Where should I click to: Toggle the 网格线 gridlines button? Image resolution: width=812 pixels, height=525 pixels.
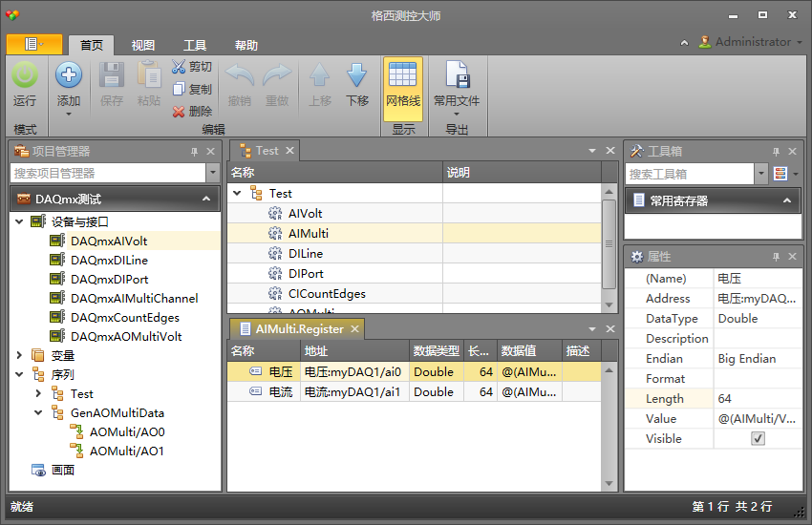click(x=403, y=89)
